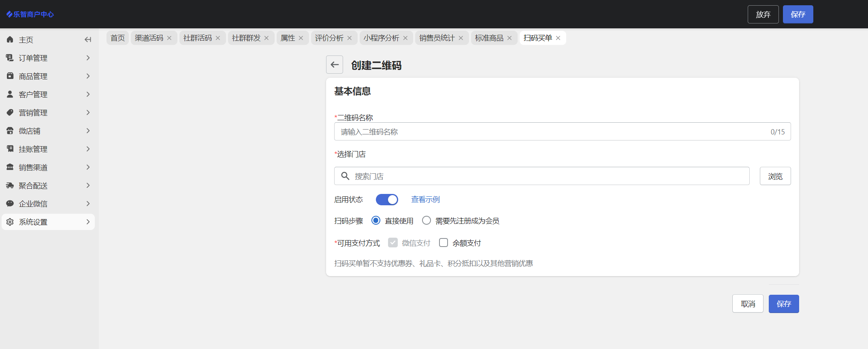Check the 余额支付 checkbox
Image resolution: width=868 pixels, height=349 pixels.
click(x=444, y=243)
